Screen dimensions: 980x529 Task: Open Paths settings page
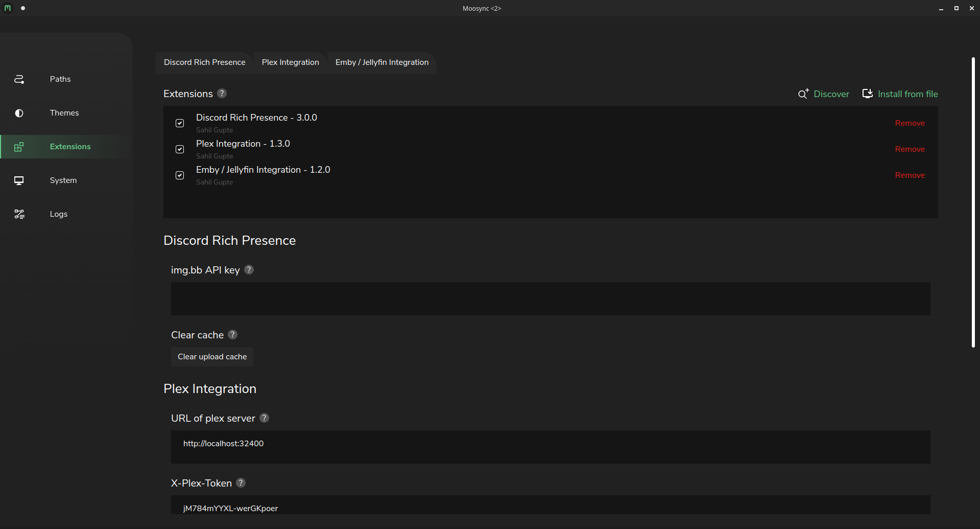point(60,79)
